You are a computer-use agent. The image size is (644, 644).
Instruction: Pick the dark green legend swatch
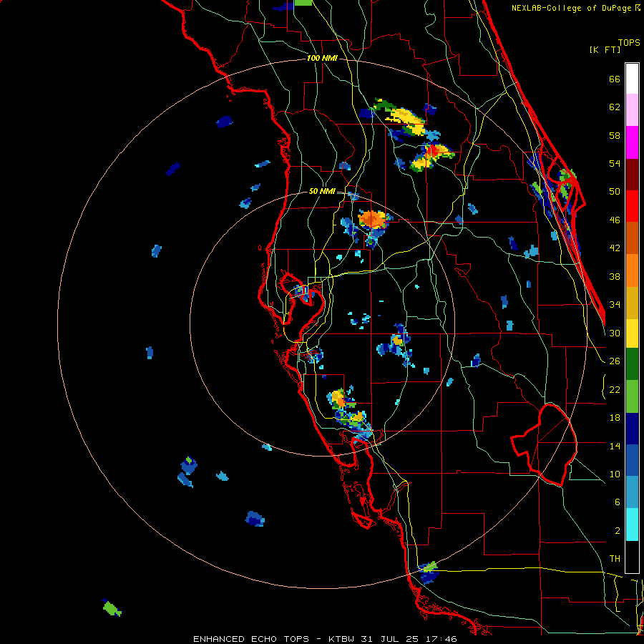[632, 364]
